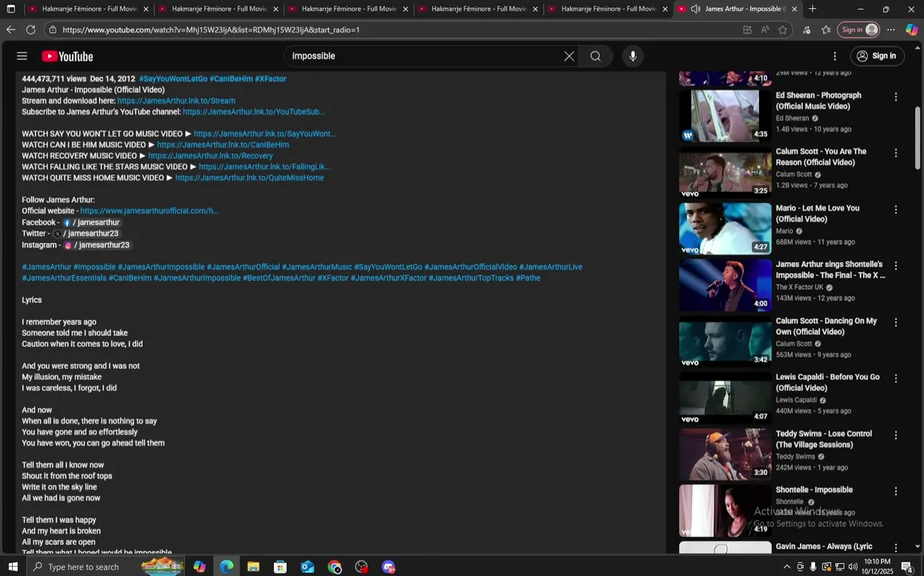Clear the search box with the X icon
The height and width of the screenshot is (576, 924).
[x=568, y=56]
